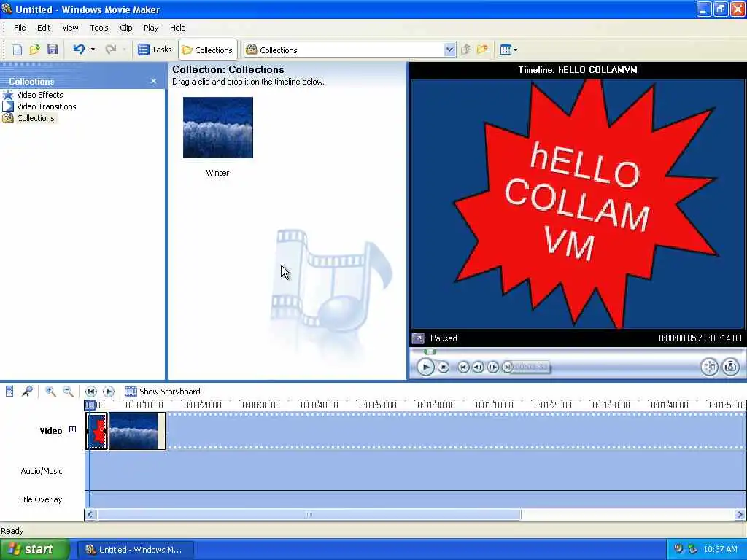The width and height of the screenshot is (747, 560).
Task: Click the first system tray icon
Action: pos(678,550)
